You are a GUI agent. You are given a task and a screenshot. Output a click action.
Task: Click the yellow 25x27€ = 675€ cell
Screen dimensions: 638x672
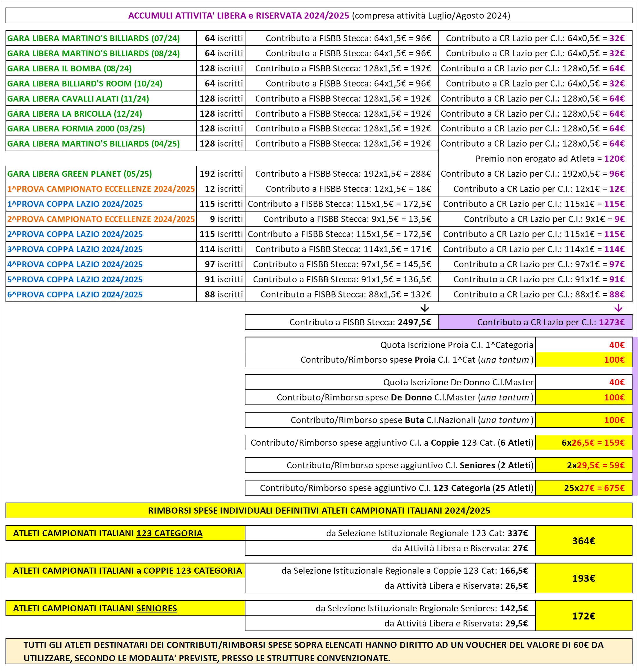click(583, 488)
